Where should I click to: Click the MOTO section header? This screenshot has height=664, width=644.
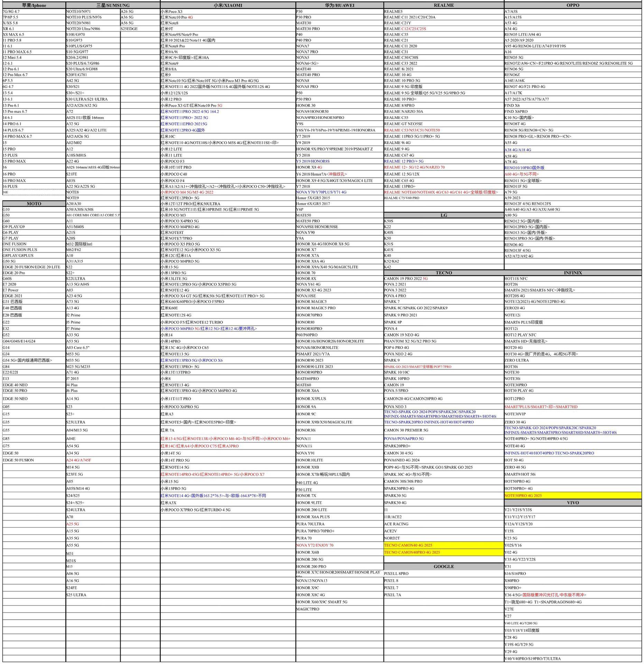(x=34, y=204)
